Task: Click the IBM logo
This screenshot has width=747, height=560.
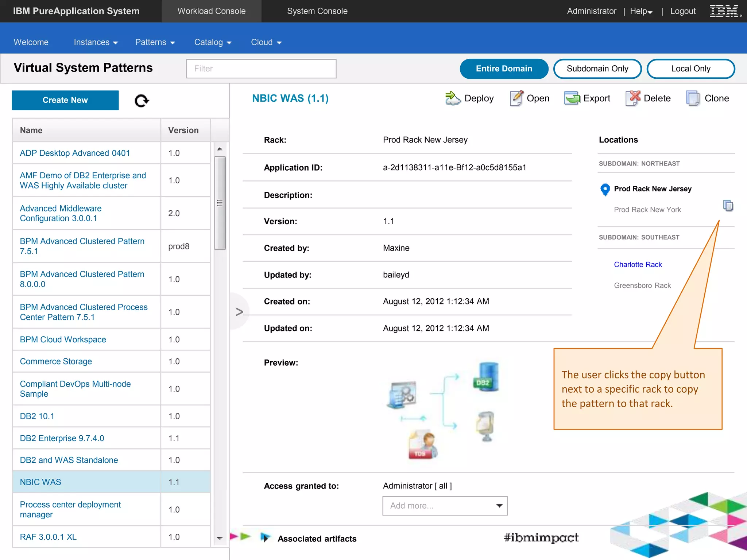Action: pos(725,11)
